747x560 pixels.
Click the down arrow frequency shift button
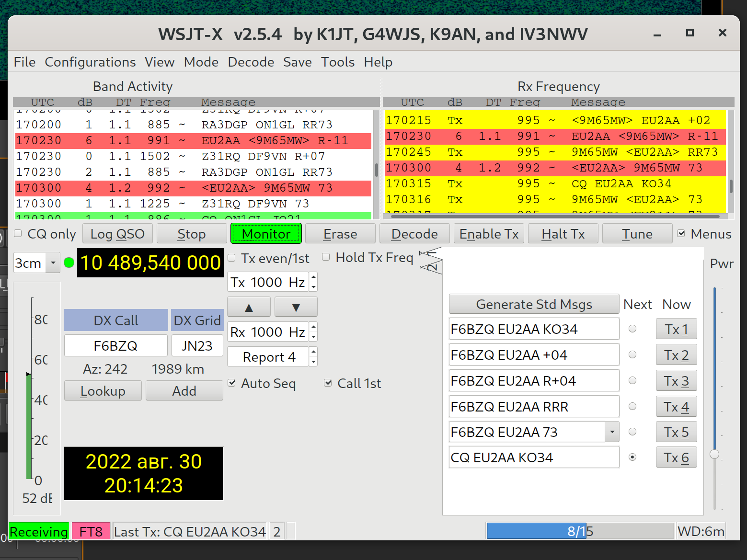pyautogui.click(x=296, y=307)
